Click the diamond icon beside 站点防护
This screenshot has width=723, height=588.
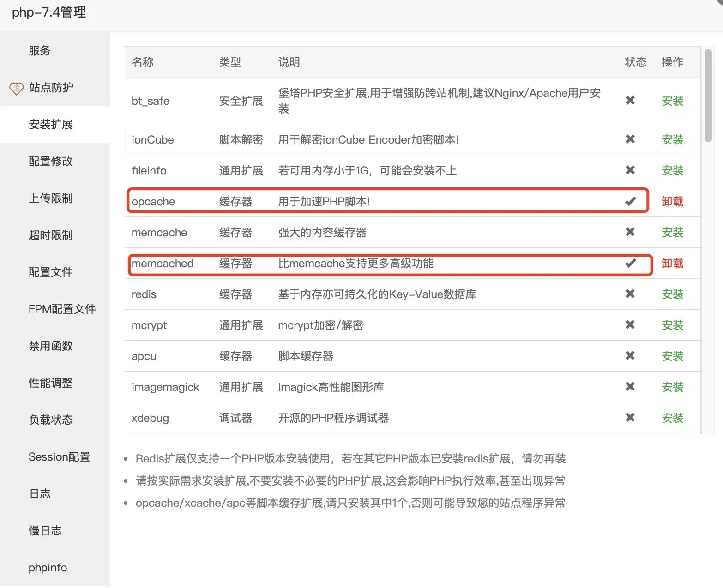pos(17,88)
